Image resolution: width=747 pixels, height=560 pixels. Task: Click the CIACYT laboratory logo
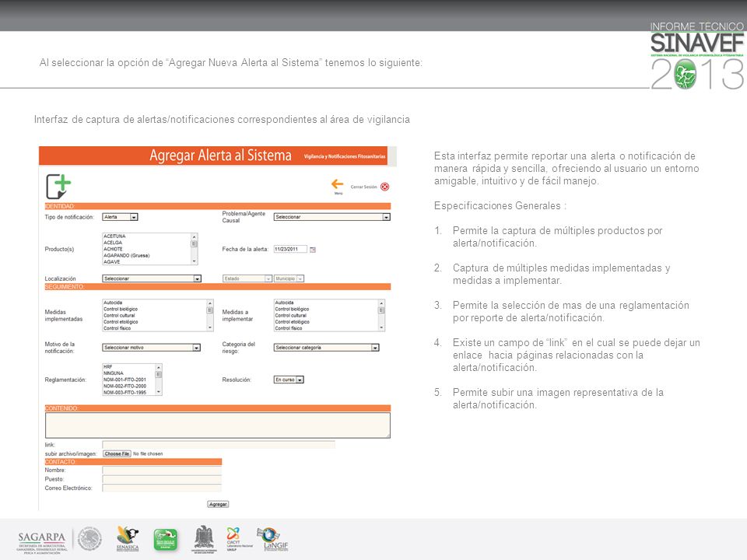click(237, 539)
